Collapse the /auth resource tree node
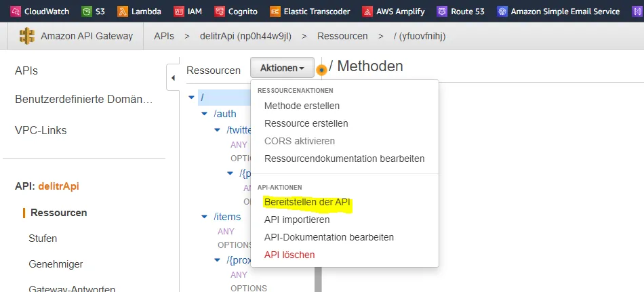 205,114
